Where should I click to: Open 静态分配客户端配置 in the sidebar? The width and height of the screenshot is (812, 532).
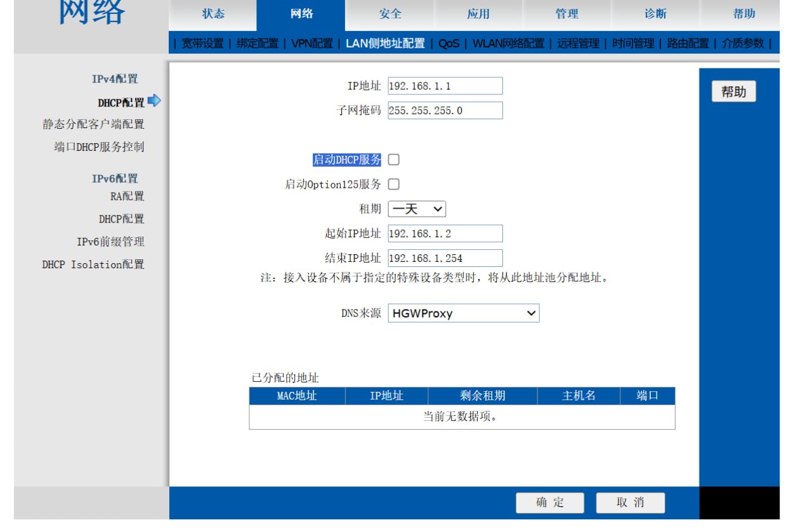[93, 124]
